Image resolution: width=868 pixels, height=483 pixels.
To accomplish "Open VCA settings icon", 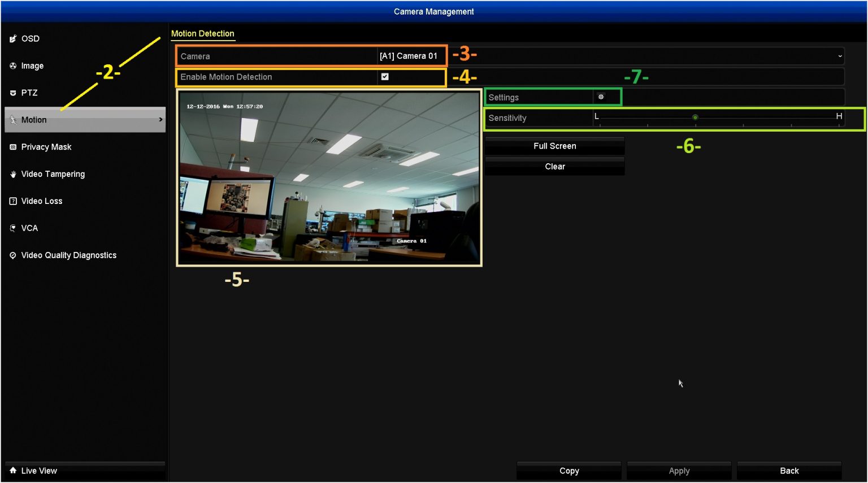I will tap(13, 228).
